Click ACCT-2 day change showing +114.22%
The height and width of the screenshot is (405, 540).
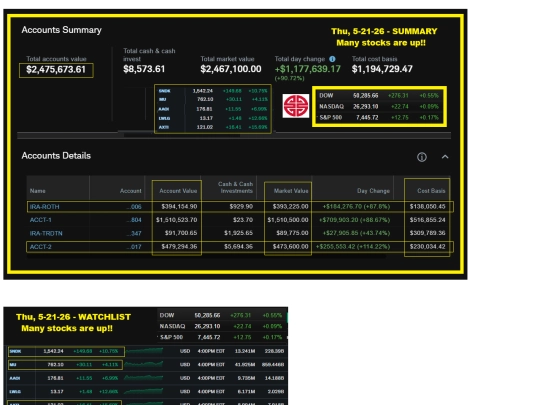click(353, 247)
